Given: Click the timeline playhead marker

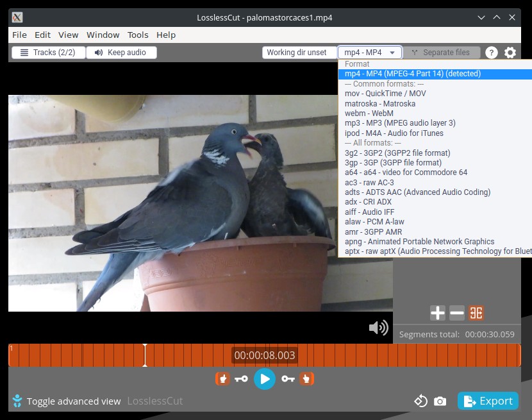Looking at the screenshot, I should pyautogui.click(x=145, y=355).
